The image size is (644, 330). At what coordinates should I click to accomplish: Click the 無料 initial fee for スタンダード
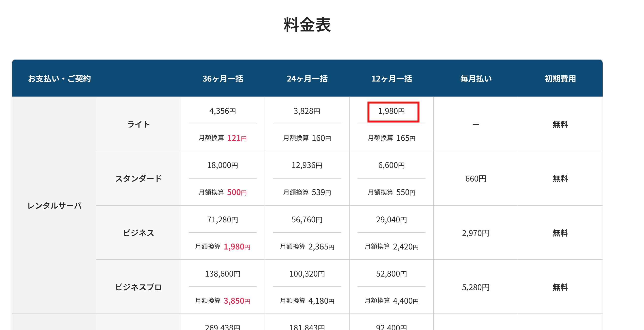[560, 179]
